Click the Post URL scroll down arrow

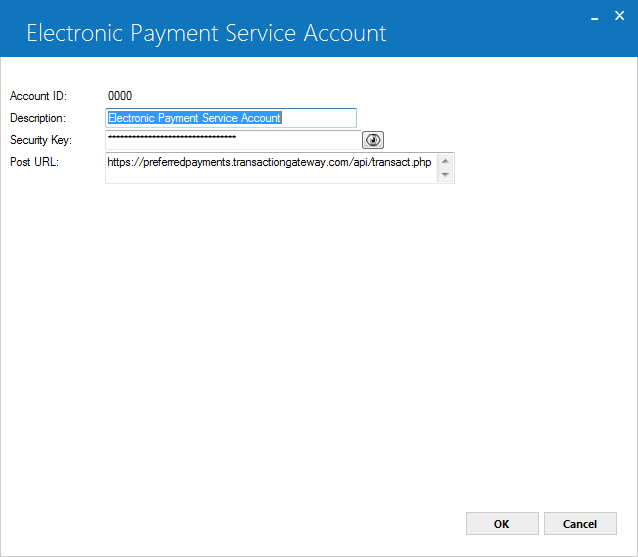(445, 175)
